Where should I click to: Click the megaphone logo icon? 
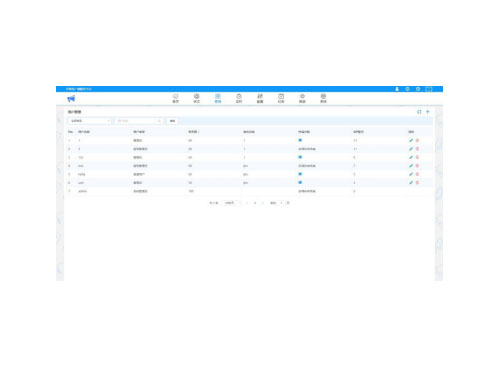point(71,99)
